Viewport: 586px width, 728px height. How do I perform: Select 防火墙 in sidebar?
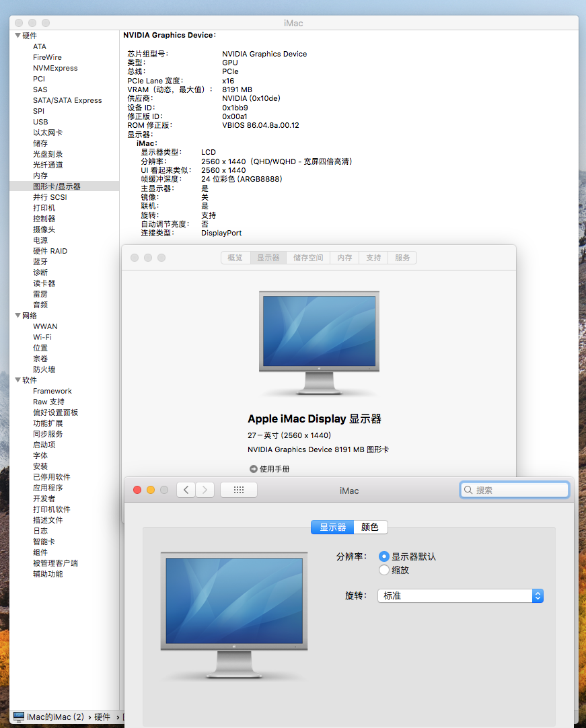[x=44, y=369]
